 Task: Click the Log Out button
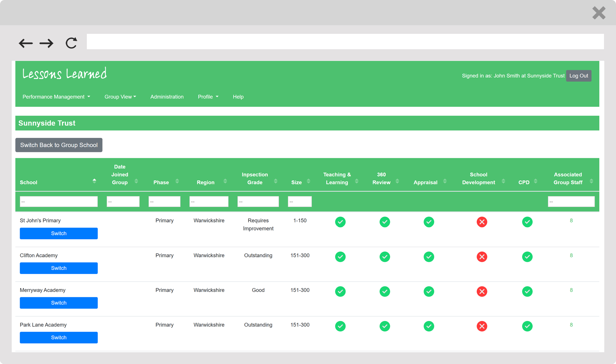[x=578, y=76]
